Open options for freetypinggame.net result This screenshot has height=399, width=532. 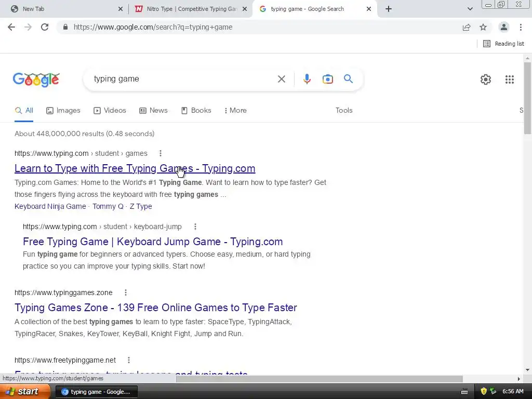(x=129, y=361)
